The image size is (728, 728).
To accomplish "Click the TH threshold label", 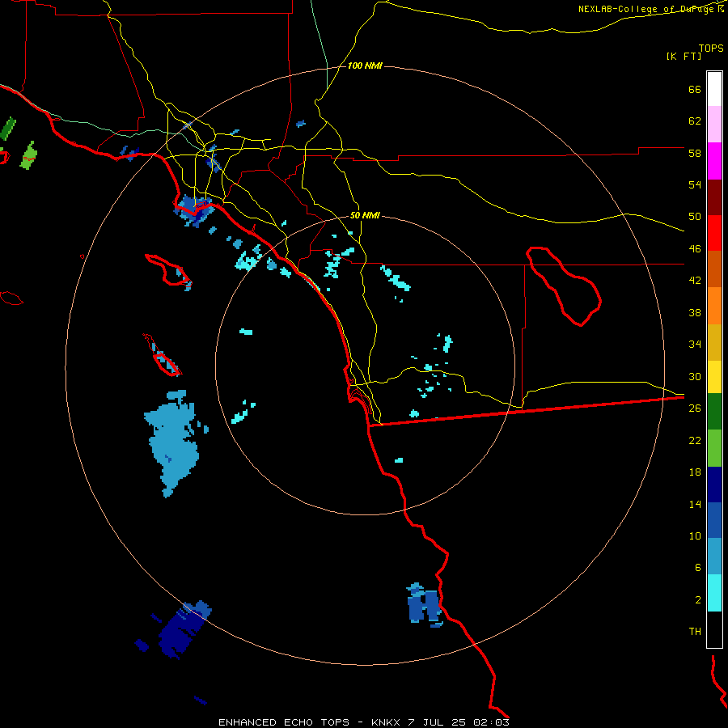I will (695, 632).
